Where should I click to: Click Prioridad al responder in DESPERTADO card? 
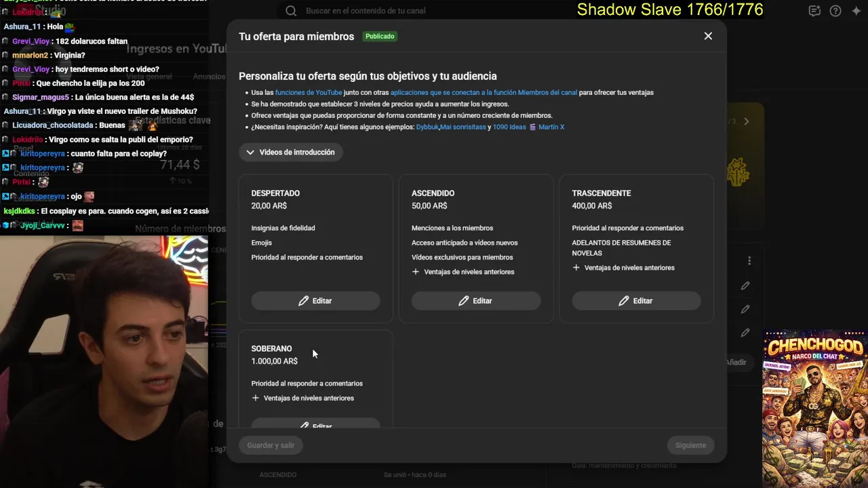[307, 258]
